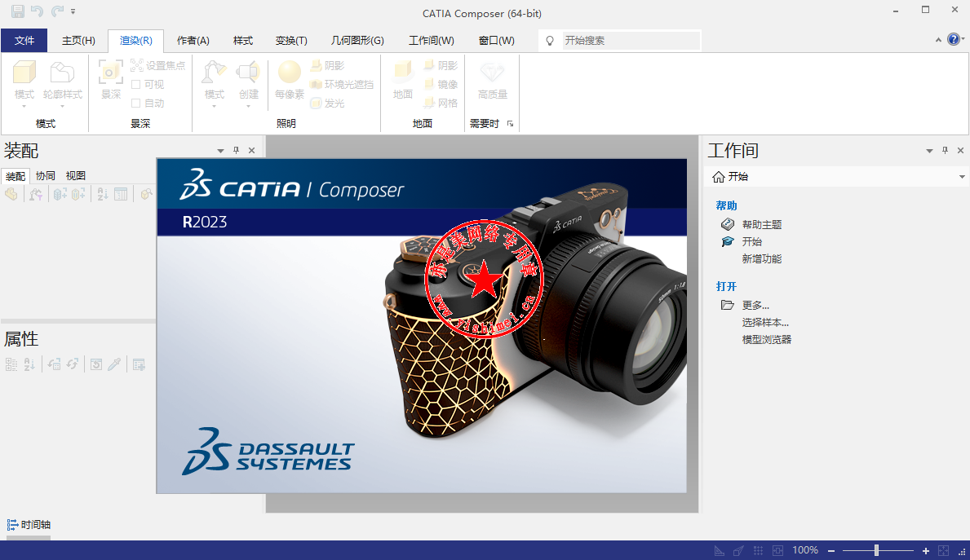Click the render 模式 cube icon
This screenshot has width=970, height=560.
24,72
